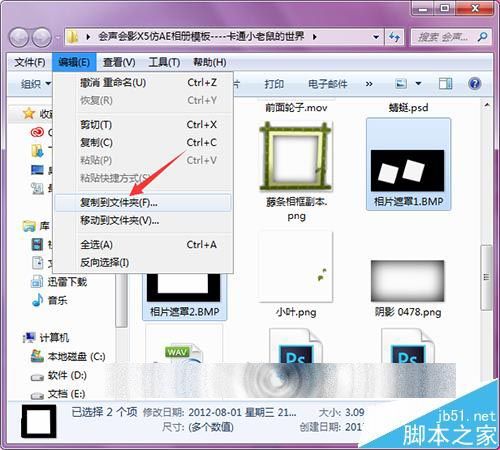Click the search magnifier icon
The height and width of the screenshot is (450, 500).
[482, 37]
